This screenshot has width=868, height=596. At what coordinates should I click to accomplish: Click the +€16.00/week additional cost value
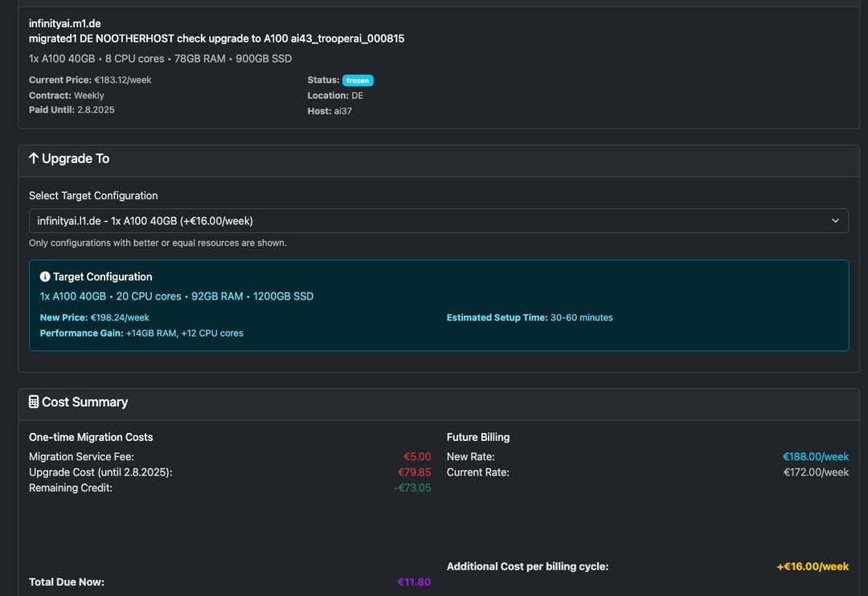813,566
